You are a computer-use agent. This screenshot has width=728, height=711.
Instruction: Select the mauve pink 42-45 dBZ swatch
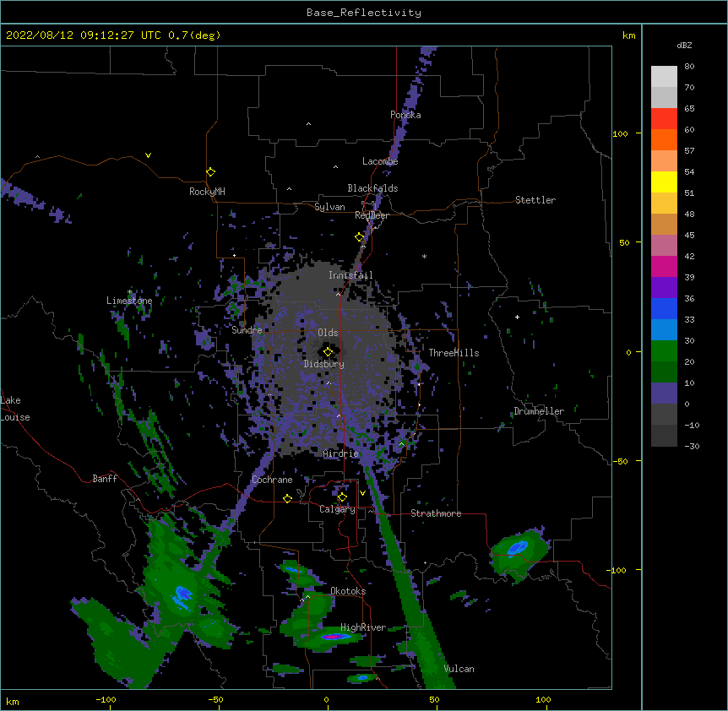(x=664, y=246)
